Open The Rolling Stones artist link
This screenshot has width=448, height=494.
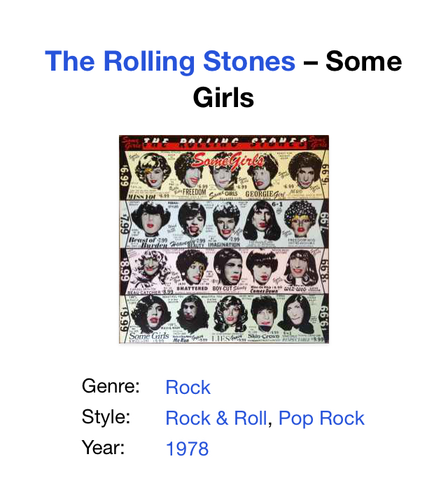170,61
